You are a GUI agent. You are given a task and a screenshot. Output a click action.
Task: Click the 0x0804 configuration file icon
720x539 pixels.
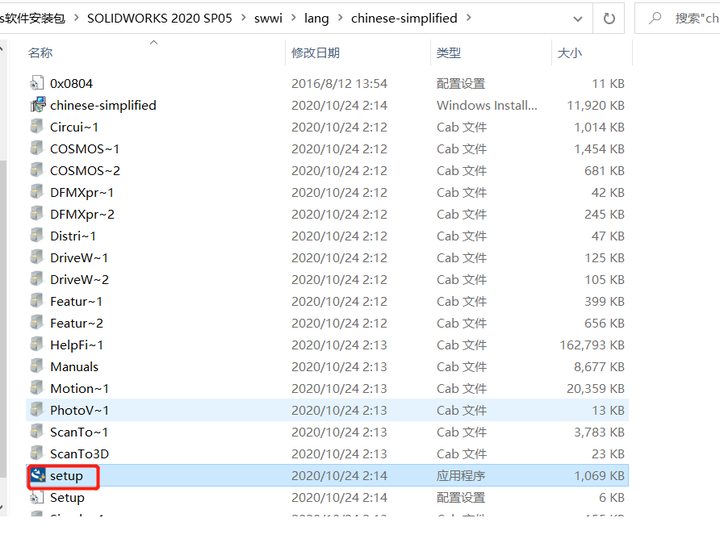pos(37,83)
